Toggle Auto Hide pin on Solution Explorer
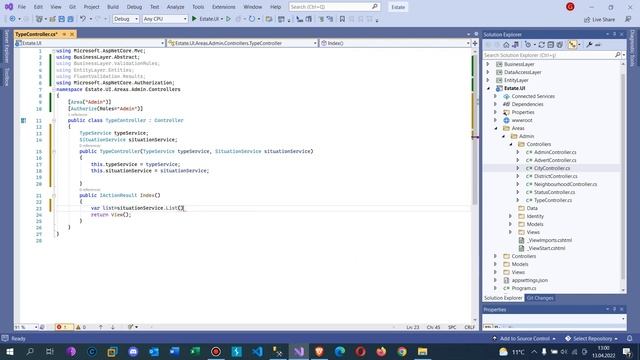640x360 pixels. [x=614, y=34]
